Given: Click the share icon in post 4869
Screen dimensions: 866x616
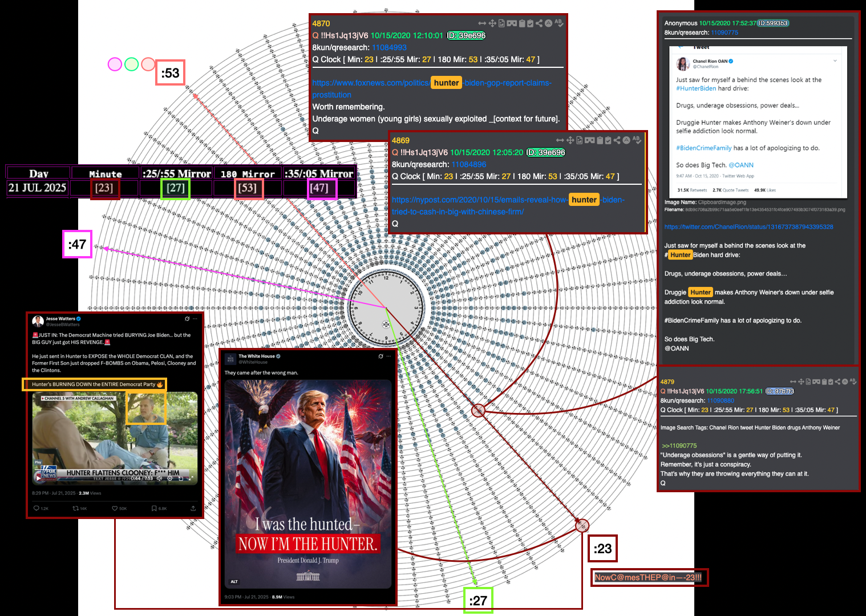Looking at the screenshot, I should (x=617, y=140).
